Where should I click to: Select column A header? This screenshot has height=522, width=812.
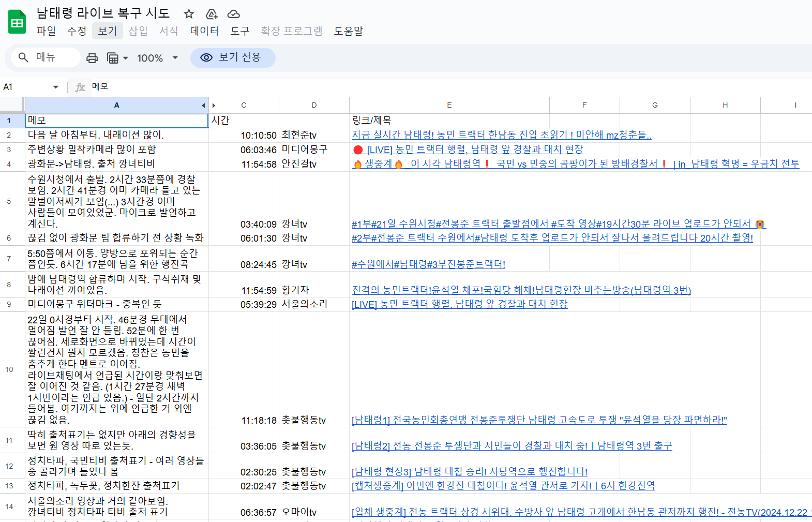click(x=117, y=106)
